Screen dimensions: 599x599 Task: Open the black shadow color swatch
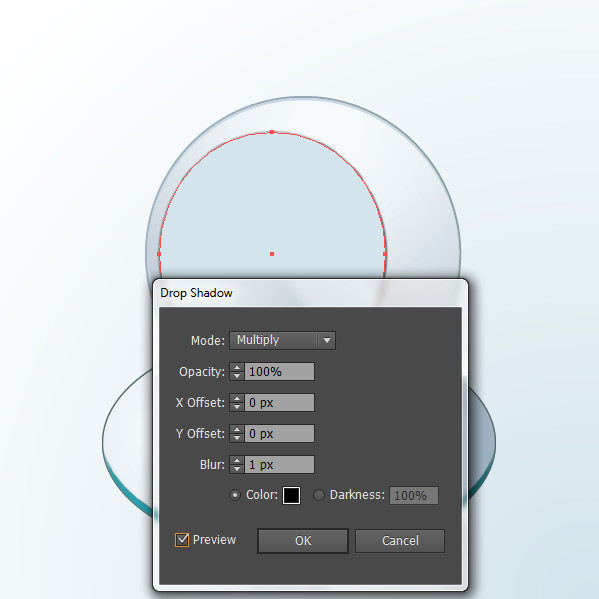click(291, 495)
